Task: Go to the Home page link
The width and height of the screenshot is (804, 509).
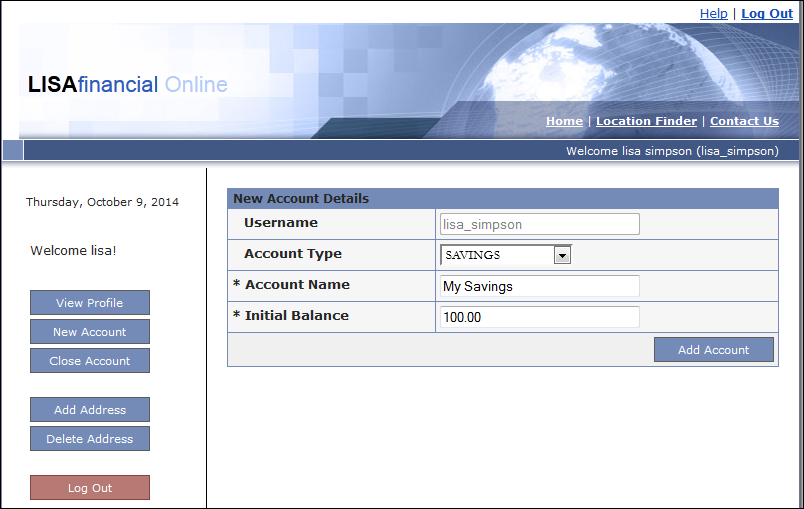Action: click(x=564, y=121)
